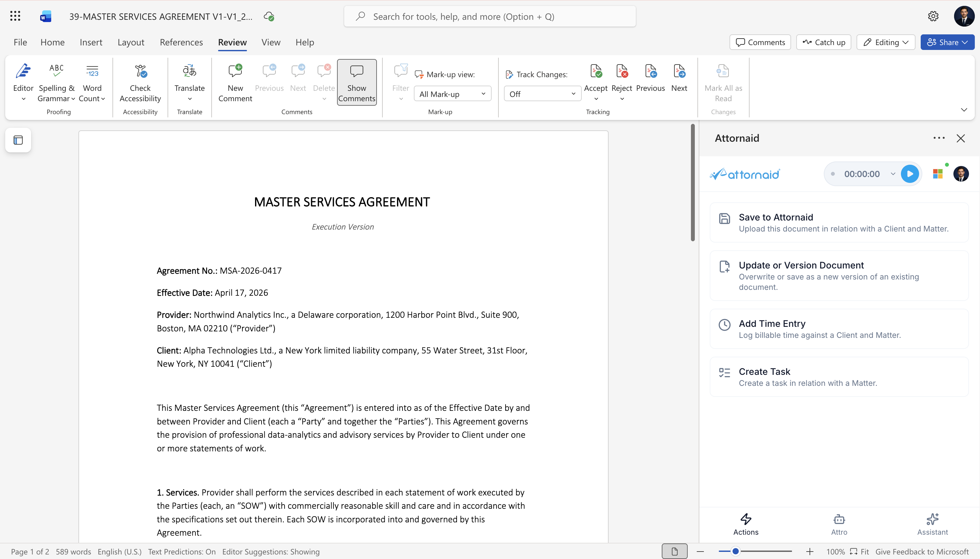Run Spelling & Grammar check

point(56,83)
